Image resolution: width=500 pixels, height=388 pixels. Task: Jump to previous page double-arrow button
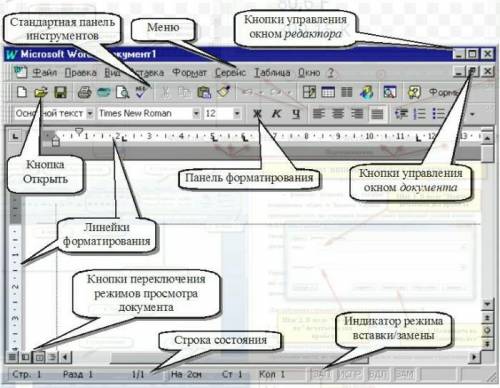click(x=487, y=318)
